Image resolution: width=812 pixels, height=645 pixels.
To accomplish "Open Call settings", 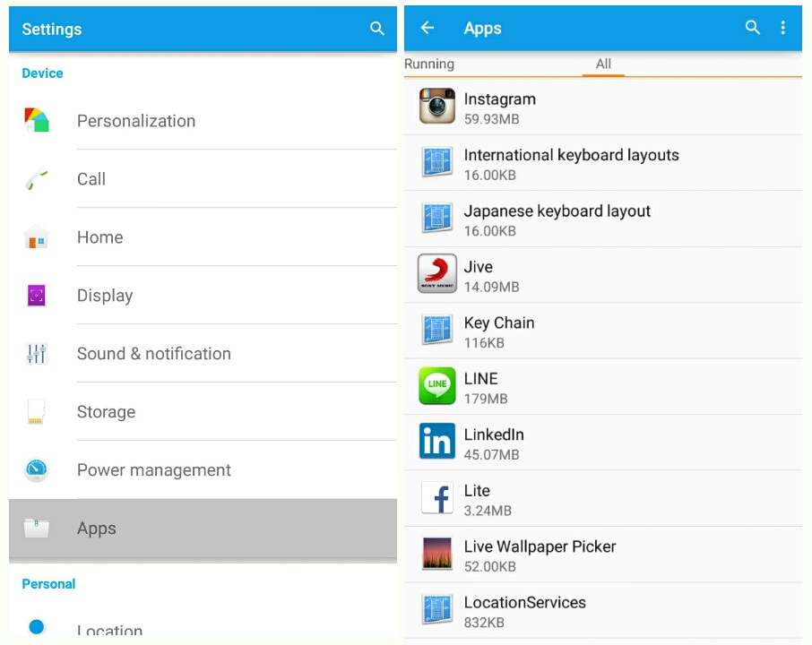I will [203, 179].
